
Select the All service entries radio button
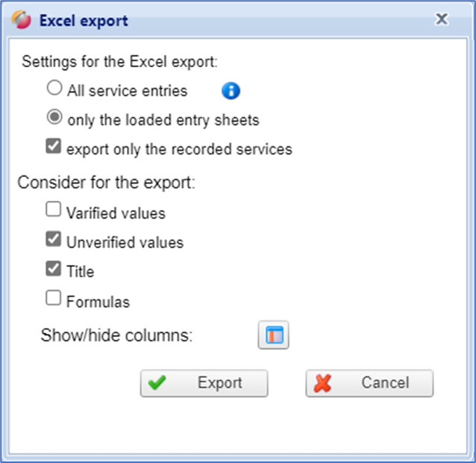point(54,89)
